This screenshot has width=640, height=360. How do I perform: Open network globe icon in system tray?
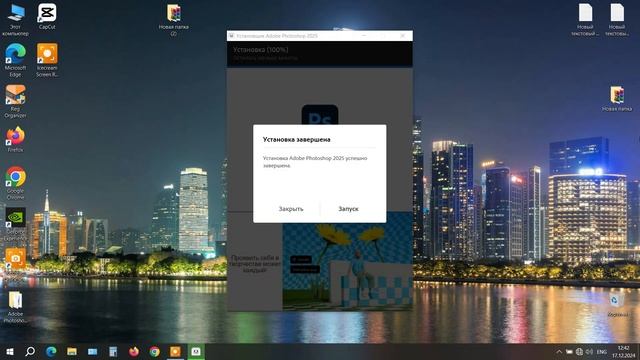pos(579,351)
